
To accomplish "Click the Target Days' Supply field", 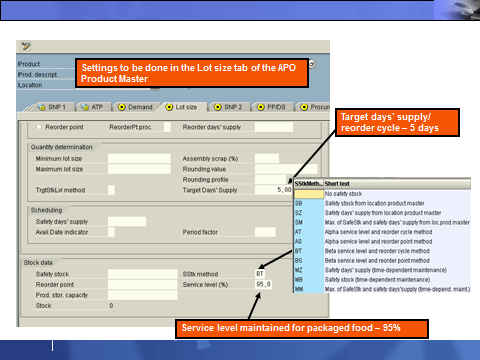I will point(273,190).
